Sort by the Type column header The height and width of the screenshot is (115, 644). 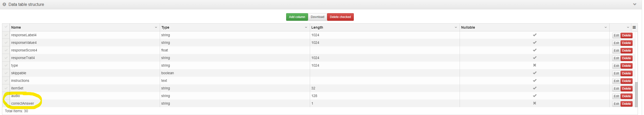tap(165, 27)
